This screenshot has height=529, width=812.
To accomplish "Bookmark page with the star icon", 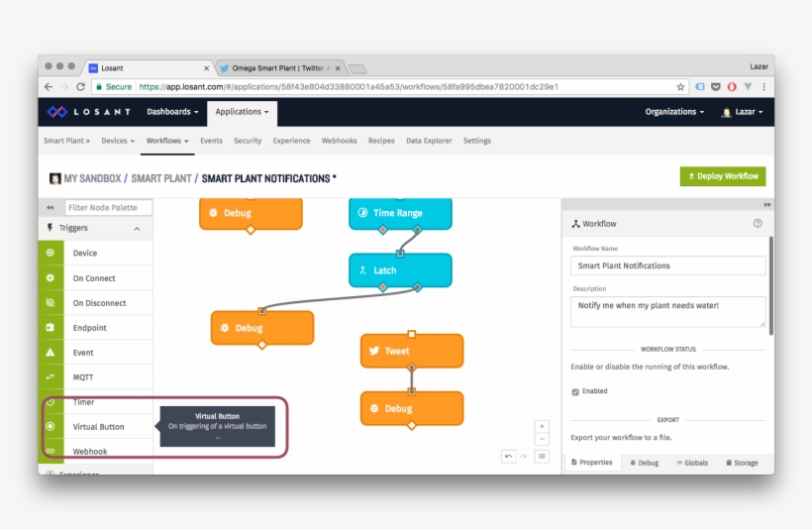I will pyautogui.click(x=680, y=87).
